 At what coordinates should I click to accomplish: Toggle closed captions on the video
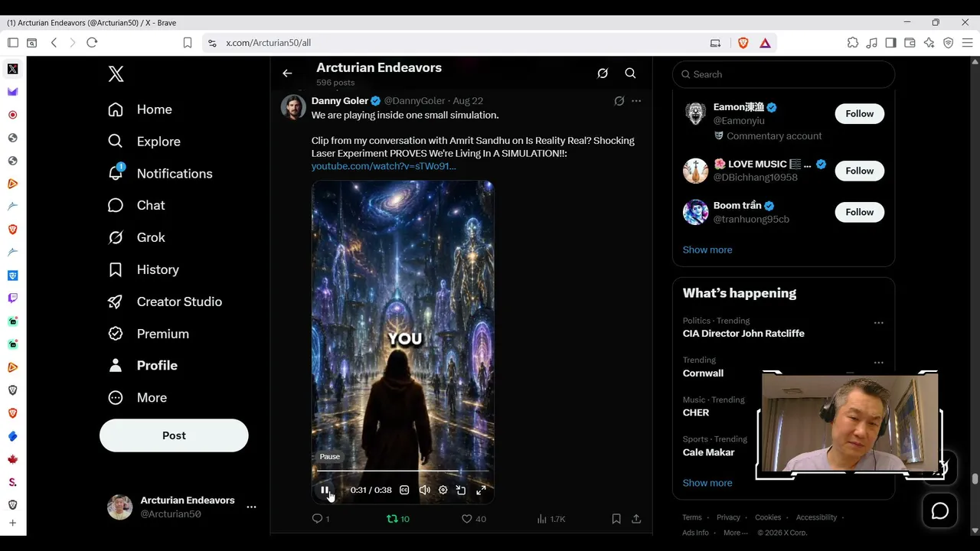coord(404,490)
